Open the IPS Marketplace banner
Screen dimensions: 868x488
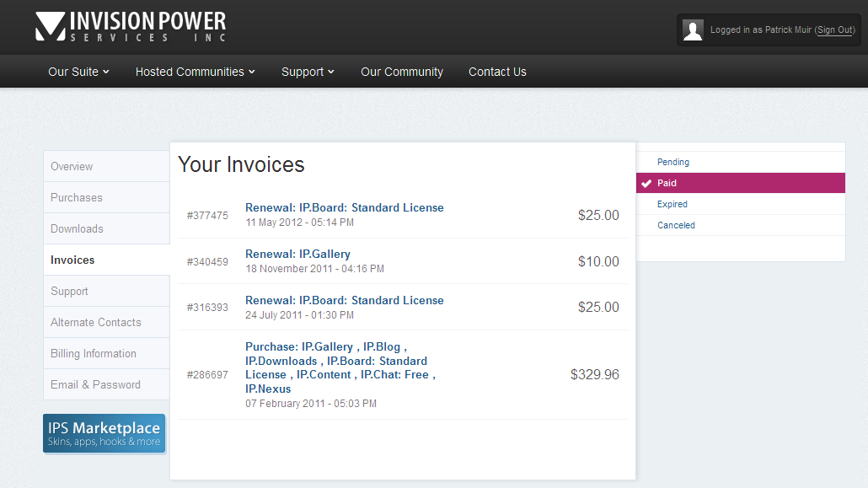[104, 433]
